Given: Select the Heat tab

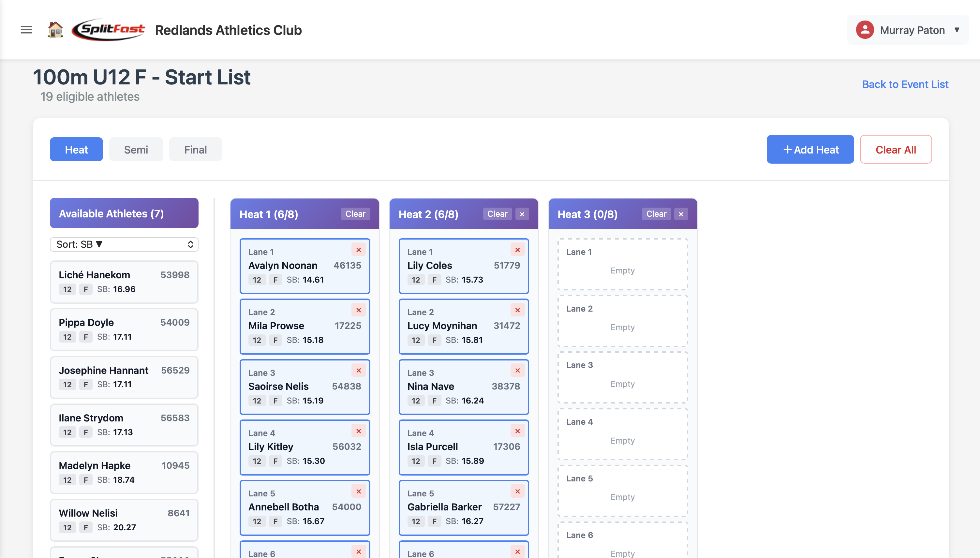Looking at the screenshot, I should [76, 150].
